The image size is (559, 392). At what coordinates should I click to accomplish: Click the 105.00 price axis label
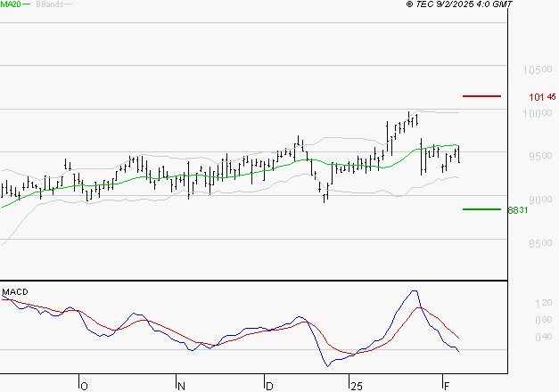[x=538, y=69]
